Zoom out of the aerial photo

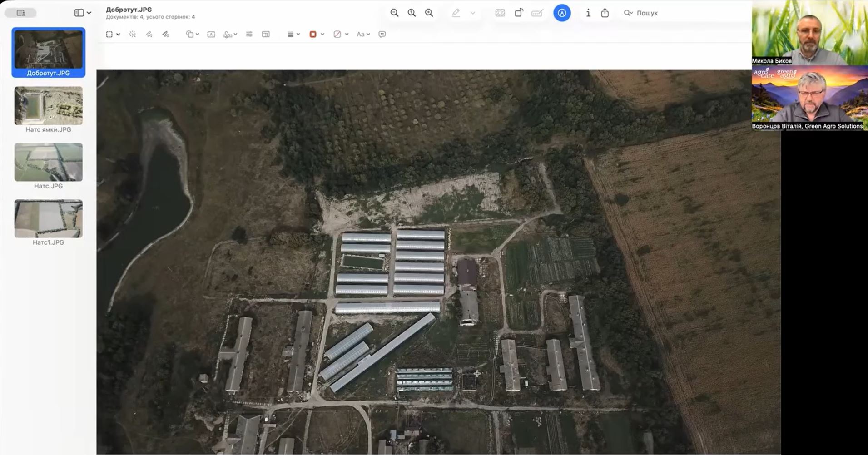coord(394,13)
